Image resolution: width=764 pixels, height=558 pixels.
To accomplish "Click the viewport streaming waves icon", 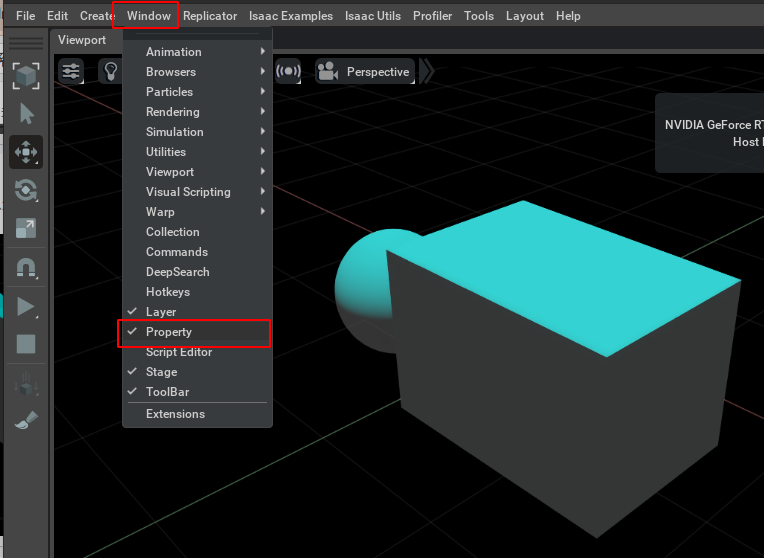I will [x=288, y=72].
